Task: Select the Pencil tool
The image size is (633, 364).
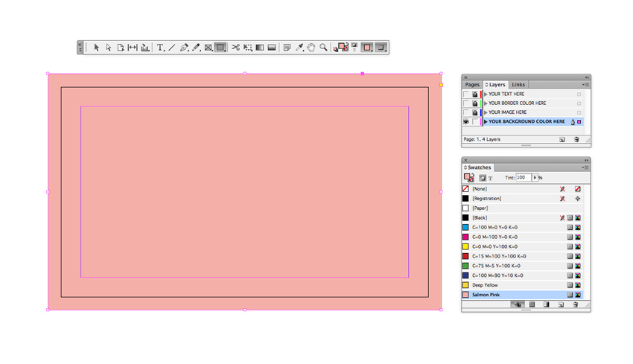Action: pyautogui.click(x=196, y=48)
